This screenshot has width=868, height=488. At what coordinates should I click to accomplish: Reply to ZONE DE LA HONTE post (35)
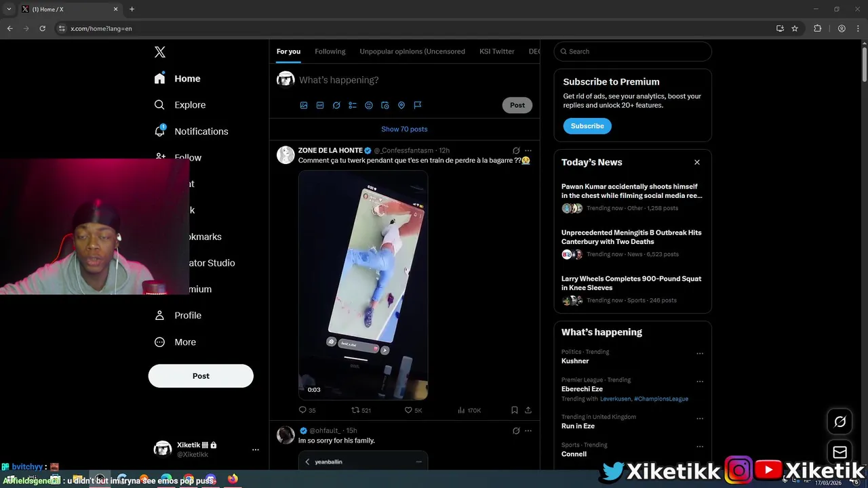pyautogui.click(x=307, y=410)
